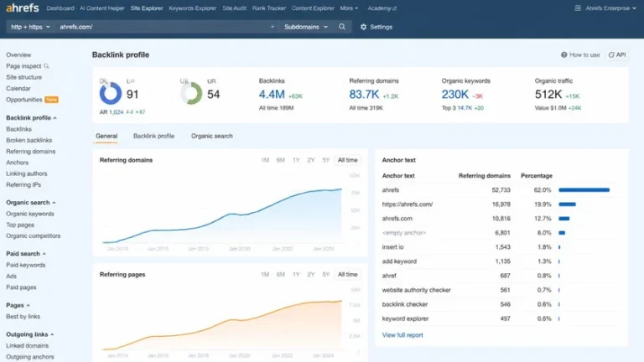Open the Subdomains mode dropdown
Image resolution: width=644 pixels, height=362 pixels.
(306, 27)
